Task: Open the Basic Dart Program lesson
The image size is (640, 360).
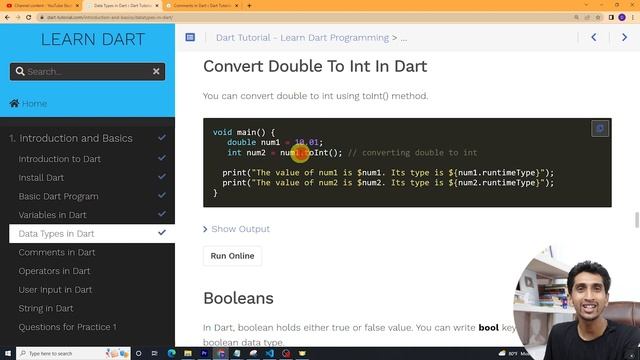Action: [58, 196]
